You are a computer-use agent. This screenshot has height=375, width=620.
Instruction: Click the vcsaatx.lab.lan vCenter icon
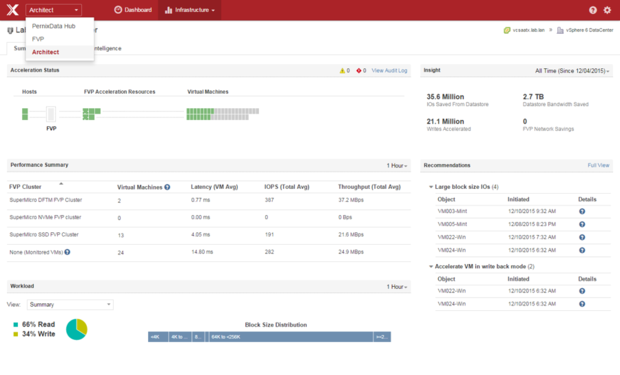507,30
